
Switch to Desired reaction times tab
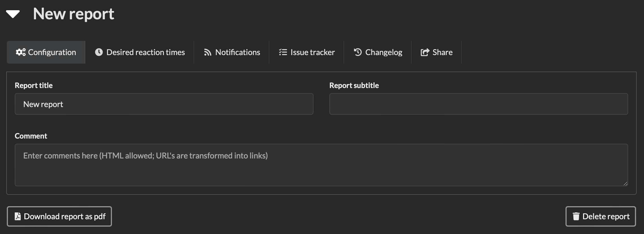point(140,52)
